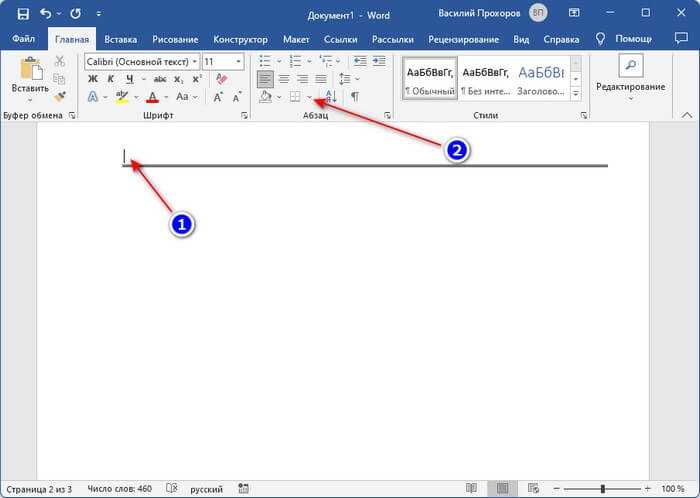Click the Increase Indent icon
The image size is (700, 498).
(x=379, y=61)
